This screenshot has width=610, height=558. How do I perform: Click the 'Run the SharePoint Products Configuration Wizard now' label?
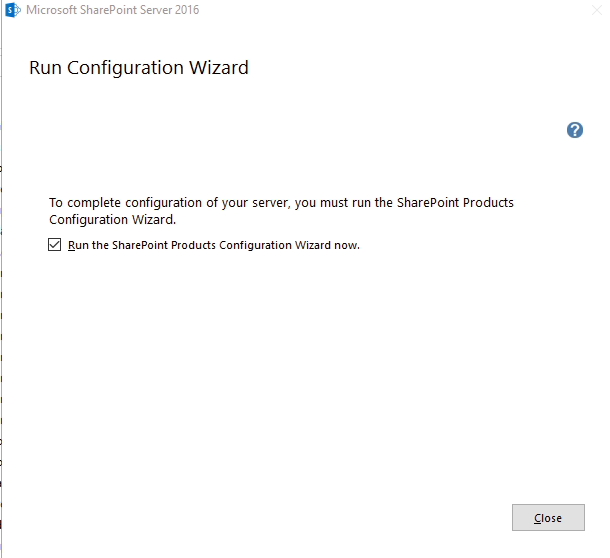(214, 245)
